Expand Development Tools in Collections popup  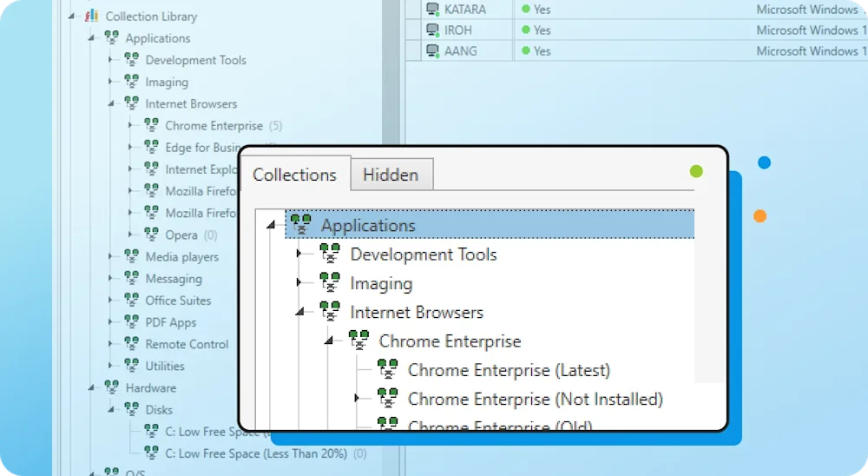tap(299, 254)
